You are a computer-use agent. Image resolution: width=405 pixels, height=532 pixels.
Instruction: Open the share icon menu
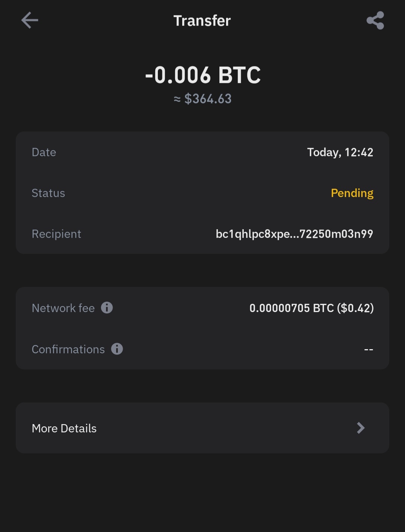[375, 20]
